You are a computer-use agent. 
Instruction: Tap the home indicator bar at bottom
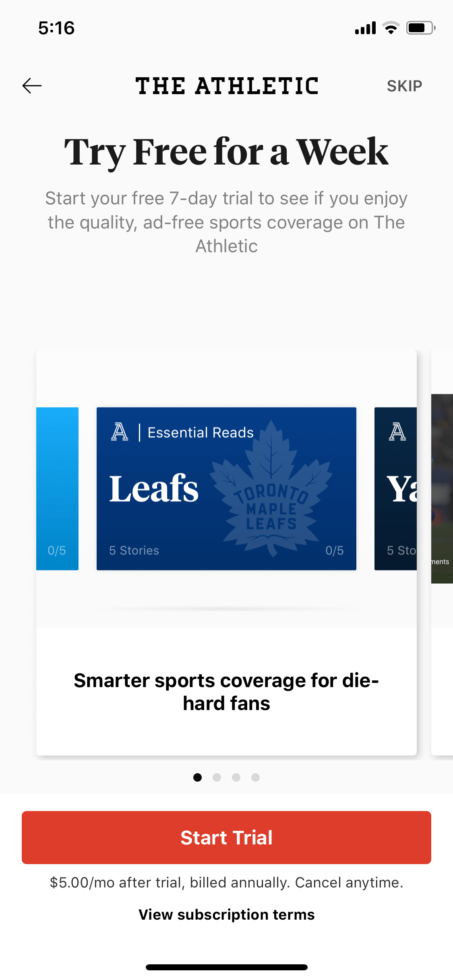[227, 967]
